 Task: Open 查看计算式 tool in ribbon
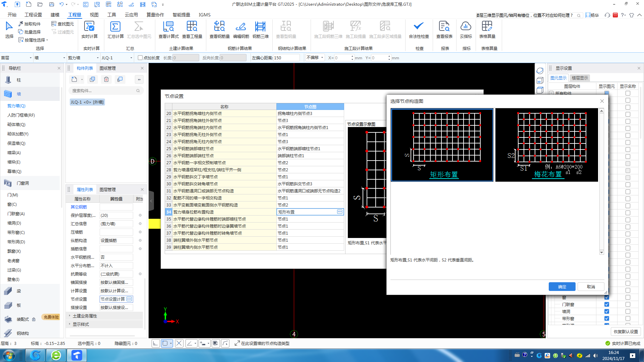[168, 29]
